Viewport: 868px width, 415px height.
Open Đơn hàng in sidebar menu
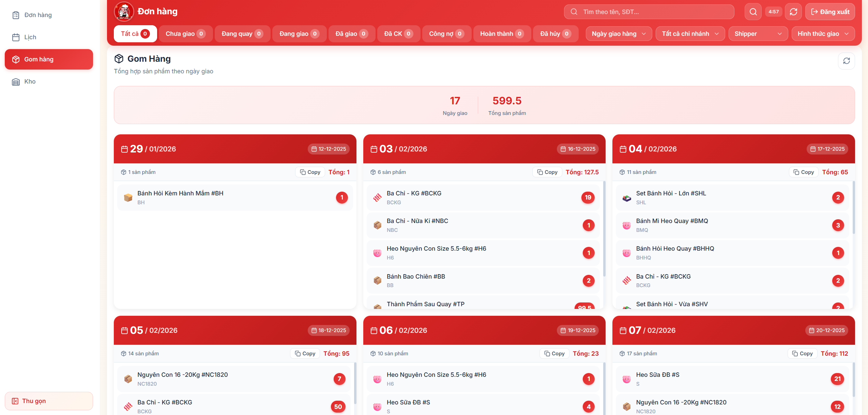tap(38, 15)
